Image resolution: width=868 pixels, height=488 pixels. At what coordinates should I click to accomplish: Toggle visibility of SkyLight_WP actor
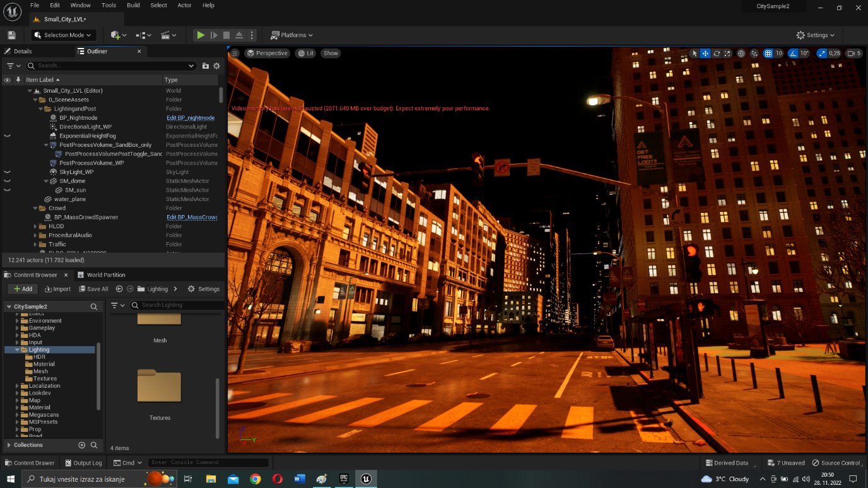(x=7, y=171)
